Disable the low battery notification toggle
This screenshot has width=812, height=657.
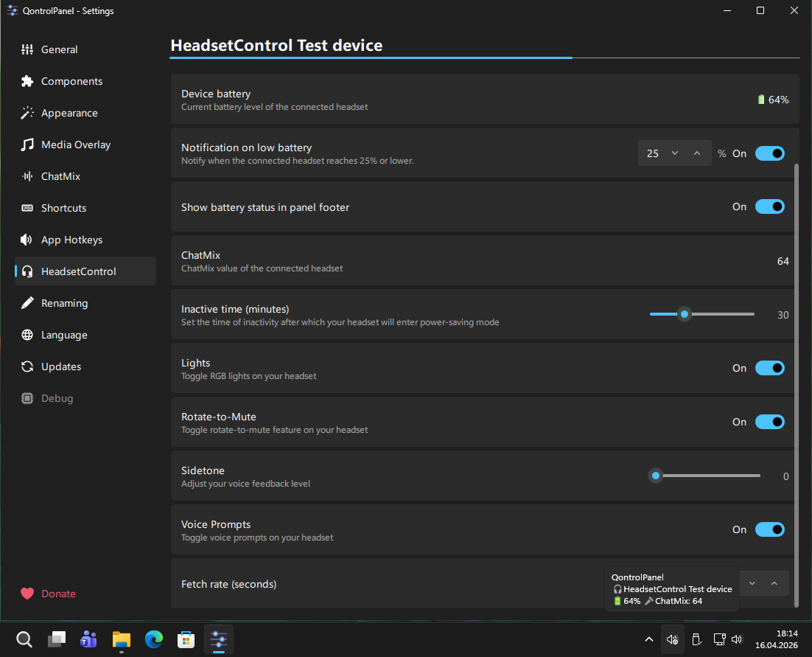tap(769, 153)
